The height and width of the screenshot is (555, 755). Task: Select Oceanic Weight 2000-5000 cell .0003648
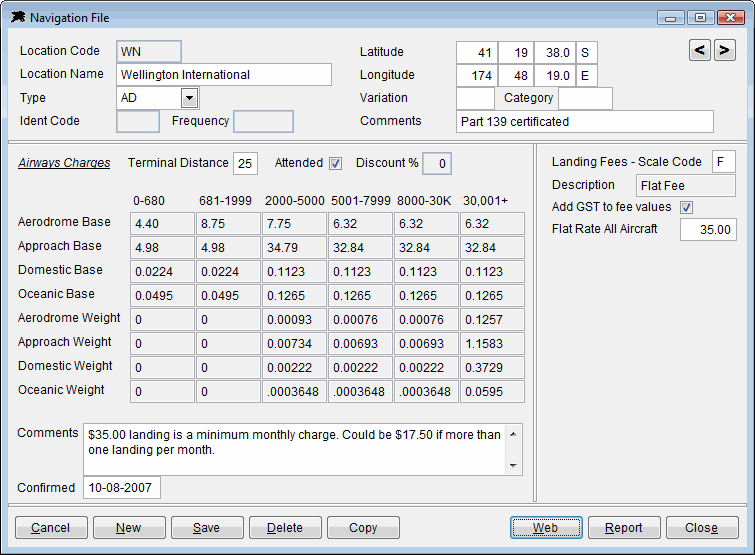[294, 392]
